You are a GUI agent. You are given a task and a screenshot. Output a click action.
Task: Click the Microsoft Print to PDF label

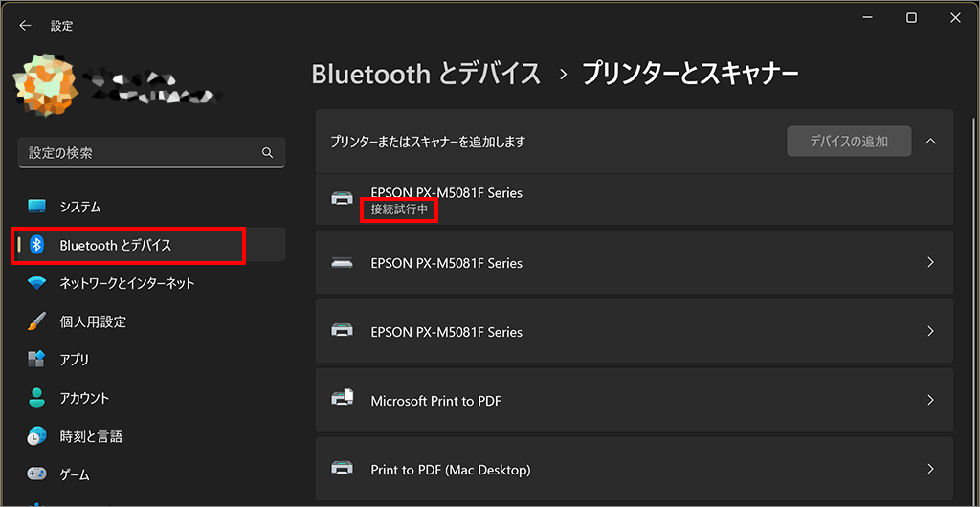pos(436,400)
